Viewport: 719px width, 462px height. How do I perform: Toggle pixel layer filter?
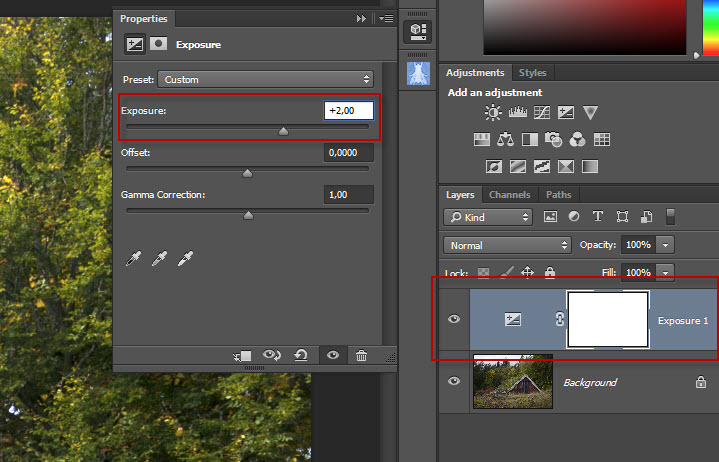[x=550, y=216]
